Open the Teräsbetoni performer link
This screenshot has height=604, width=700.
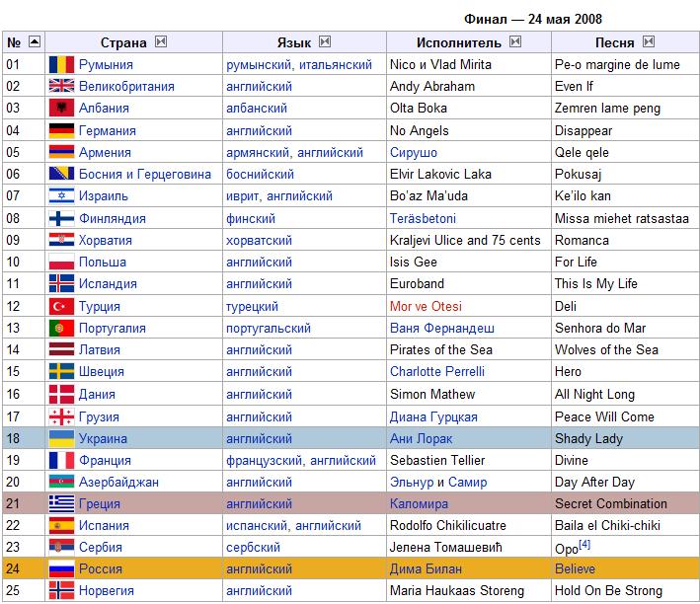pos(423,218)
